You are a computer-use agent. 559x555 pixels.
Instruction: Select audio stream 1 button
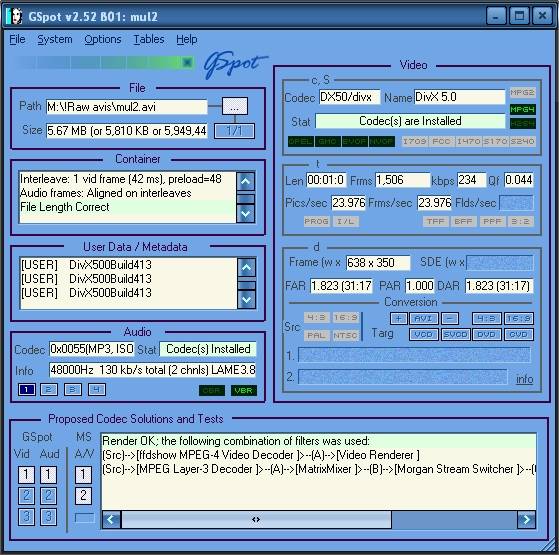[x=27, y=390]
